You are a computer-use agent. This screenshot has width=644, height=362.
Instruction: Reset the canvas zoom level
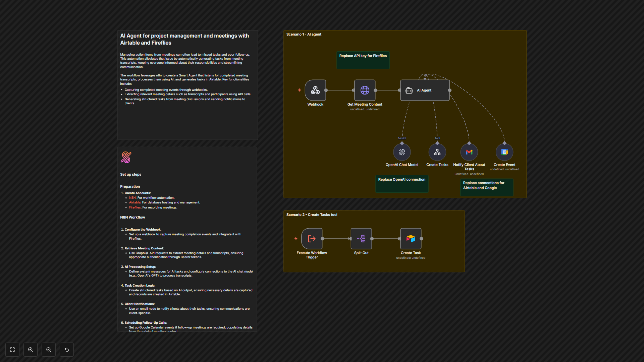point(67,349)
